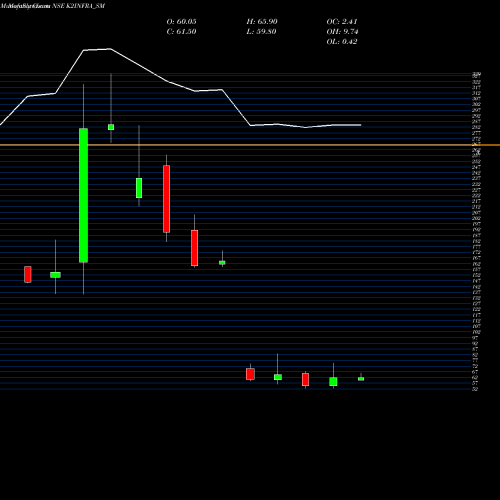Click the OH: 9.74 percentage value
Image resolution: width=500 pixels, height=500 pixels.
pyautogui.click(x=342, y=32)
